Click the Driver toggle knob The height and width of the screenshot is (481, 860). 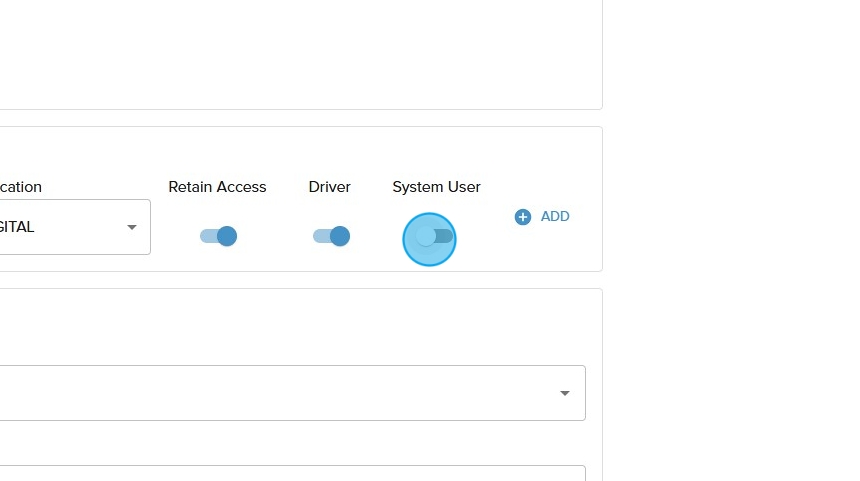(x=340, y=236)
